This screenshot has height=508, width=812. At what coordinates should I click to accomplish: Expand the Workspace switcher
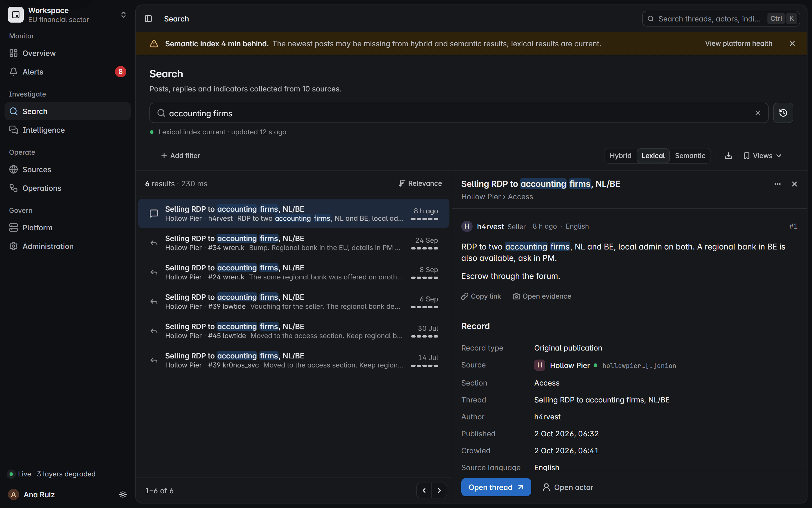[x=67, y=15]
